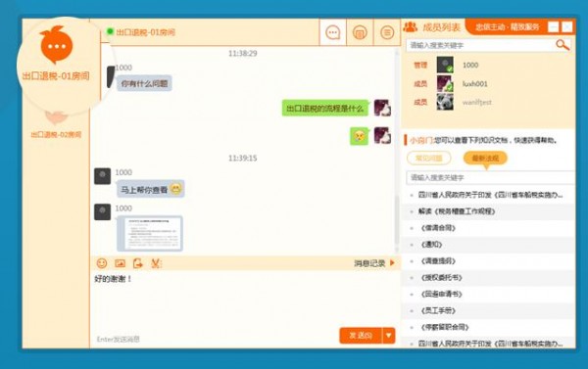Click the 出口退税的流程是什么 message bubble
Viewport: 588px width, 369px height.
(x=325, y=109)
